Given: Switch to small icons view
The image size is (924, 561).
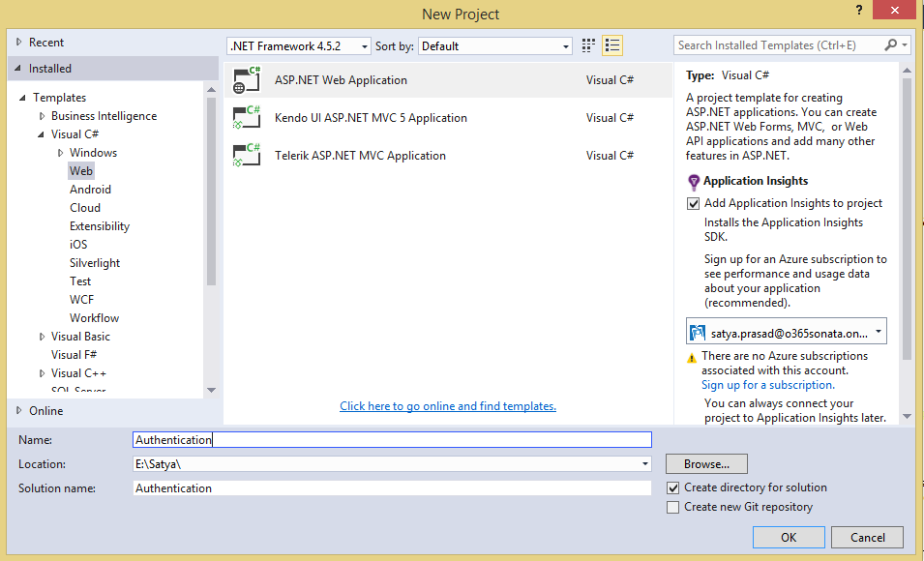Looking at the screenshot, I should click(x=588, y=45).
